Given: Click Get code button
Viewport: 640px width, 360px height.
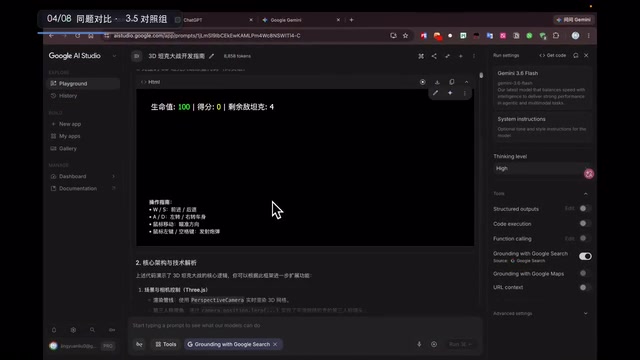Looking at the screenshot, I should [553, 55].
